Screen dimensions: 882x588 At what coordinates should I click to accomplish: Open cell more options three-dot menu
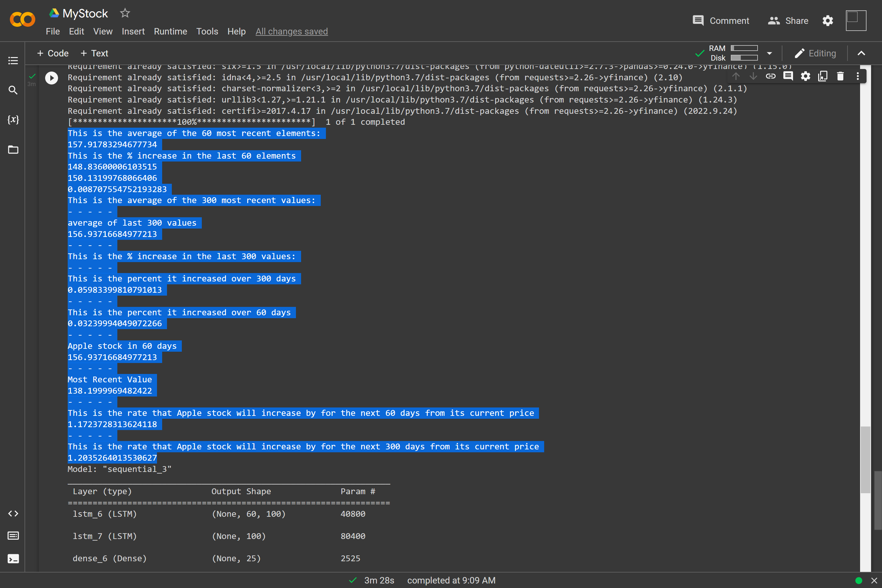(857, 76)
